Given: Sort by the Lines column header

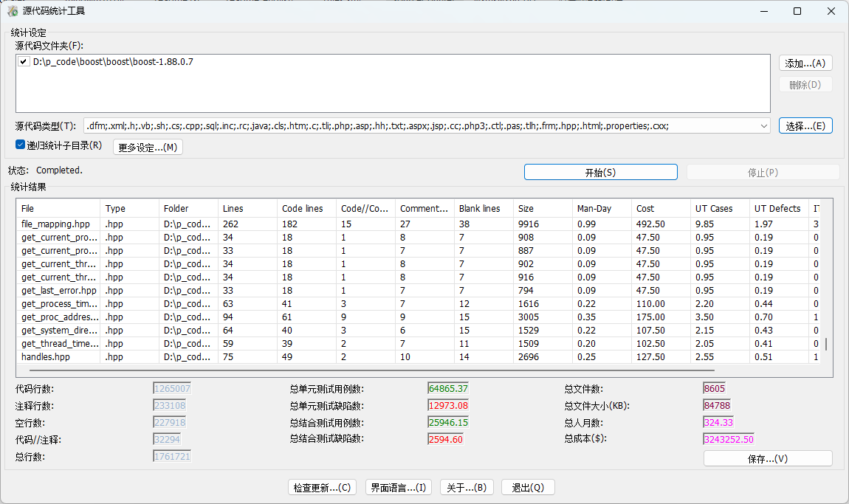Looking at the screenshot, I should [247, 209].
